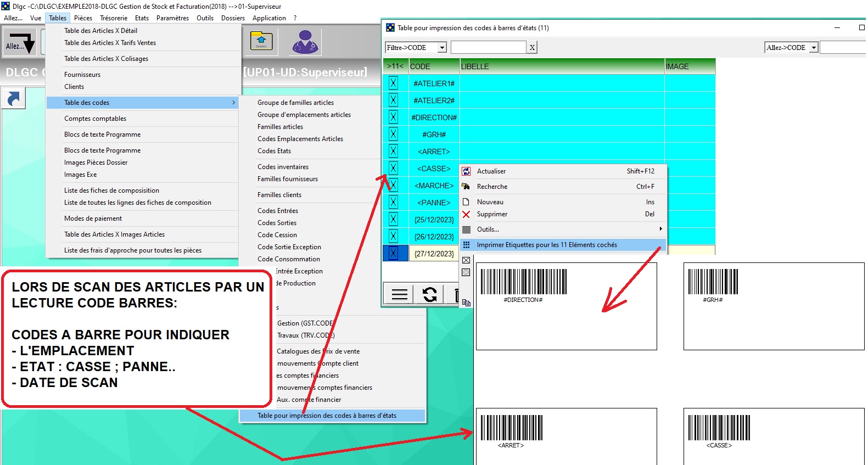
Task: Click the check-all crossed box icon
Action: pos(466,260)
